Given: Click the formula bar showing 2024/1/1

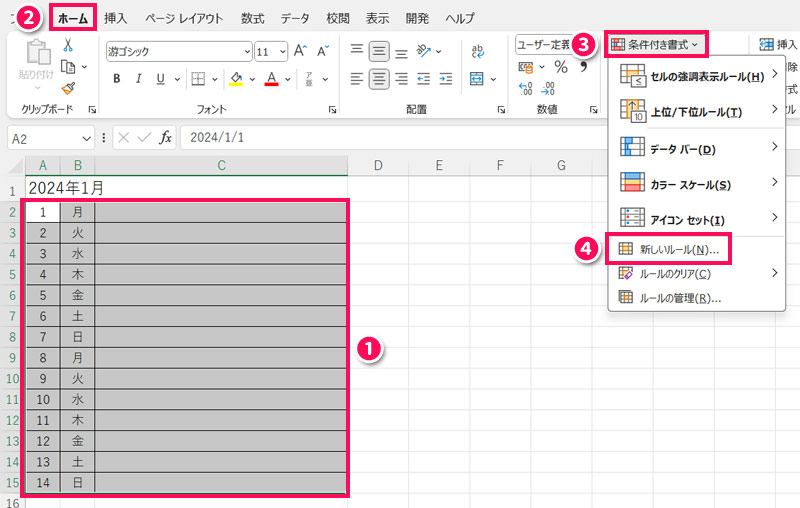Looking at the screenshot, I should point(393,138).
